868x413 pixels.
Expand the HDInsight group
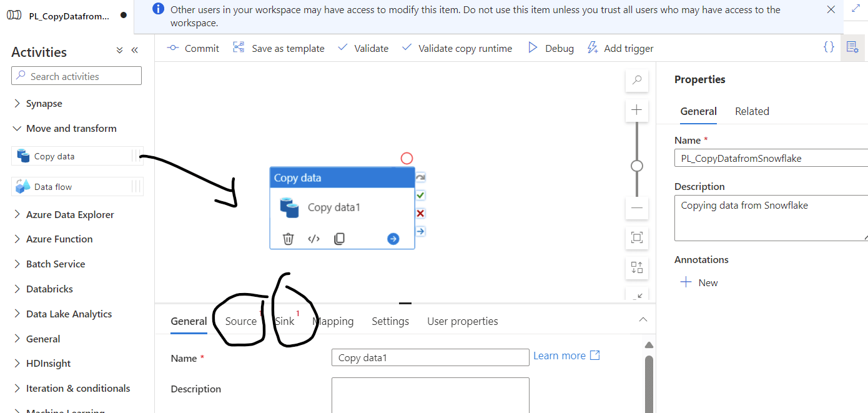tap(42, 363)
